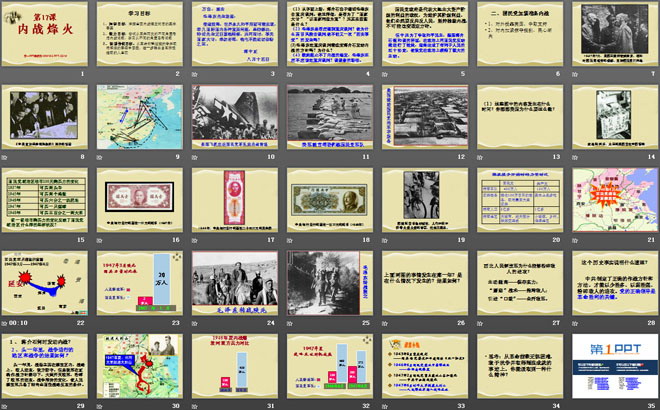
Task: Click animation star icon under slide 31
Action: [x=194, y=406]
